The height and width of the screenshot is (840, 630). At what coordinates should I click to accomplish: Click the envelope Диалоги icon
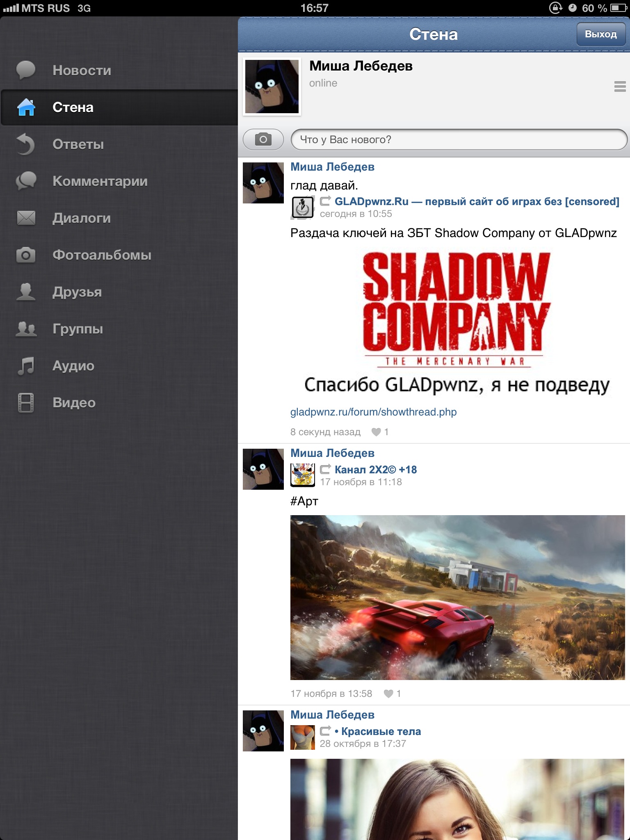click(x=26, y=218)
